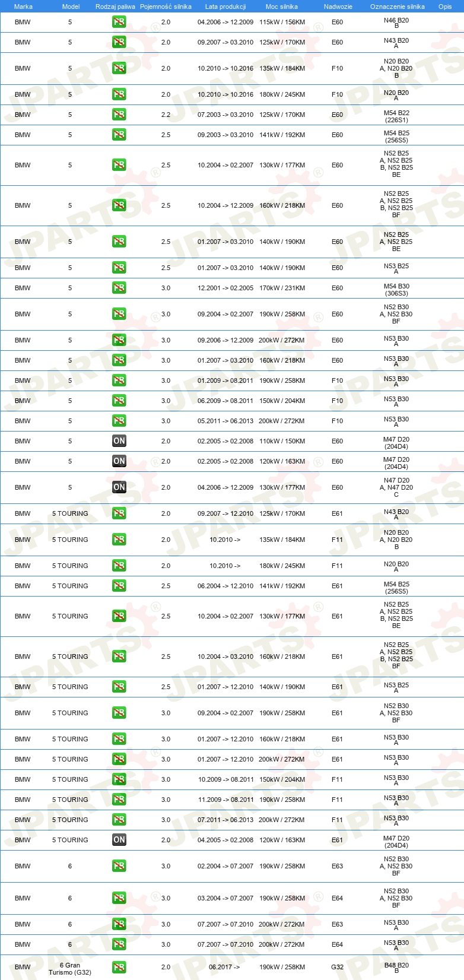Click the 170kW / 231KM power cell

coord(282,288)
